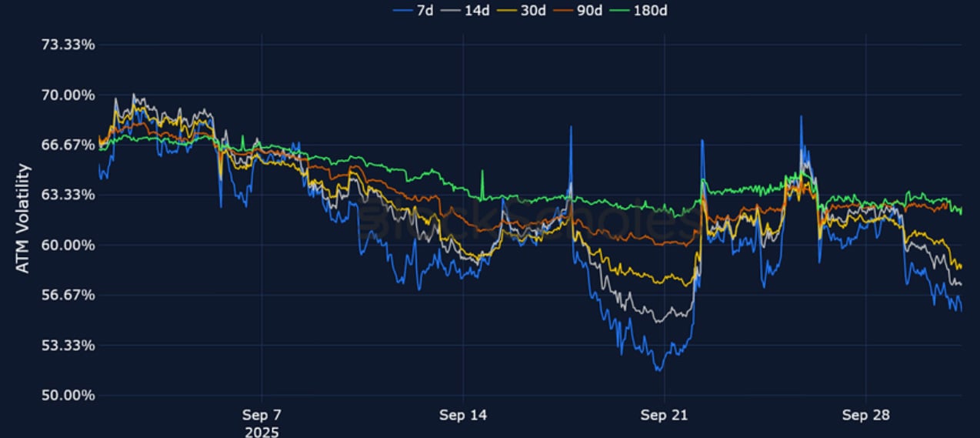Image resolution: width=980 pixels, height=438 pixels.
Task: Select the Sep 28 x-axis label
Action: (866, 416)
